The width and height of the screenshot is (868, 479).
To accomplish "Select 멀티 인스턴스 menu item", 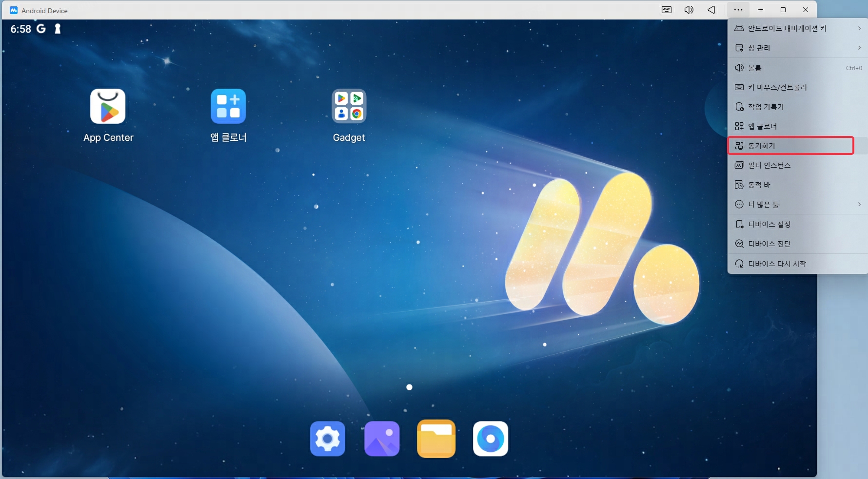I will (798, 165).
